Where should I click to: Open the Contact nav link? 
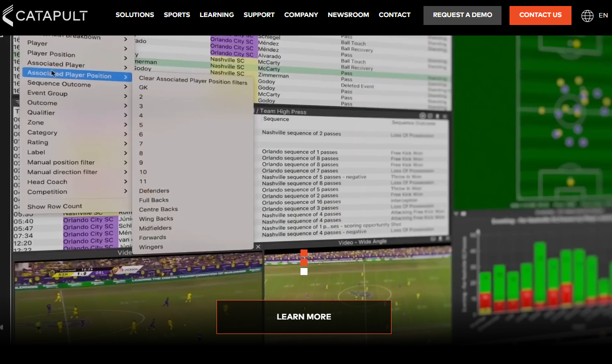click(x=394, y=15)
